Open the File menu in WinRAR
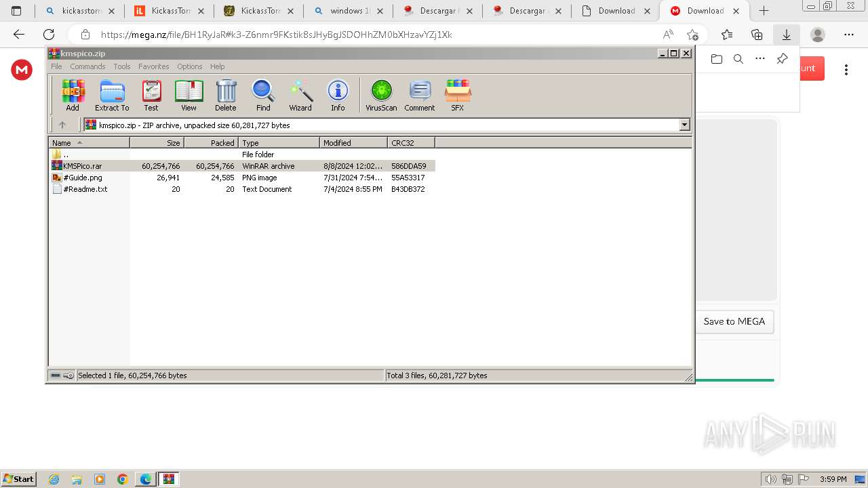This screenshot has height=488, width=868. pyautogui.click(x=56, y=66)
